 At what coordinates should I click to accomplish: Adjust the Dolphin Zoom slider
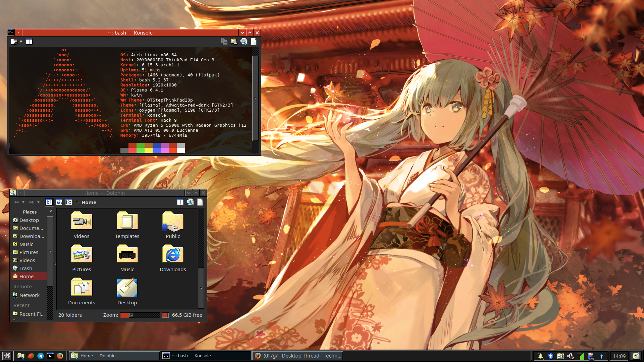pyautogui.click(x=140, y=315)
